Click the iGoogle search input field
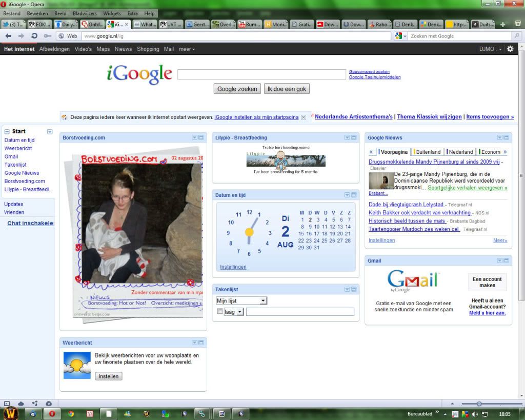Viewport: 525px width, 420px height. click(x=261, y=74)
